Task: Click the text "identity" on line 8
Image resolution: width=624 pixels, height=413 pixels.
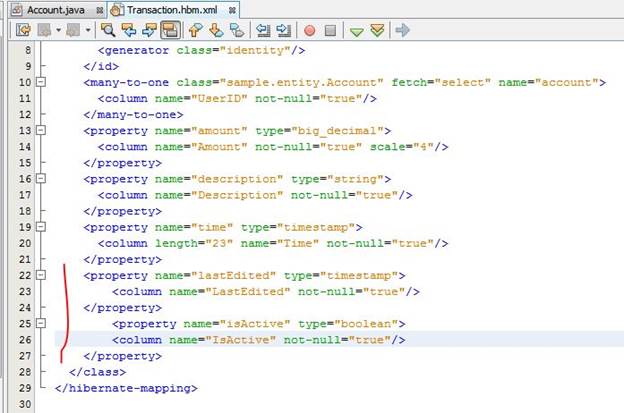Action: tap(255, 51)
